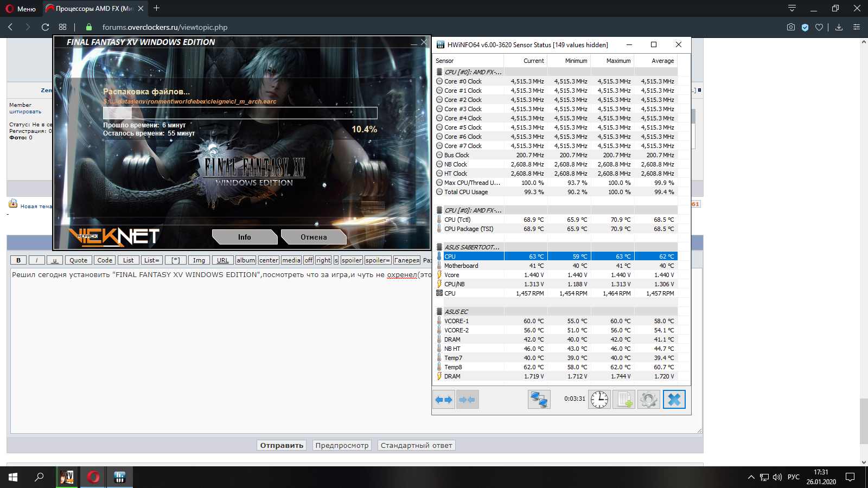Start HWiNFO logging with the file icon
868x488 pixels.
[x=624, y=400]
